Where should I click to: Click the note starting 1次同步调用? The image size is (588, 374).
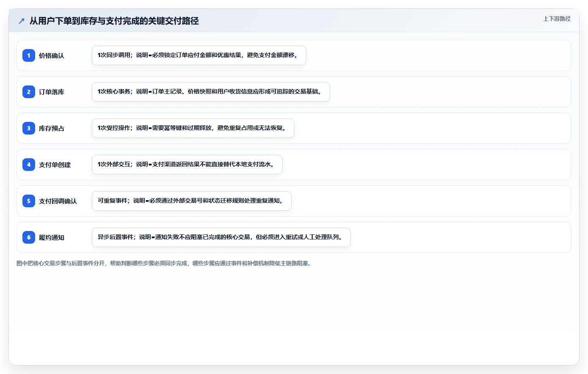click(x=199, y=55)
